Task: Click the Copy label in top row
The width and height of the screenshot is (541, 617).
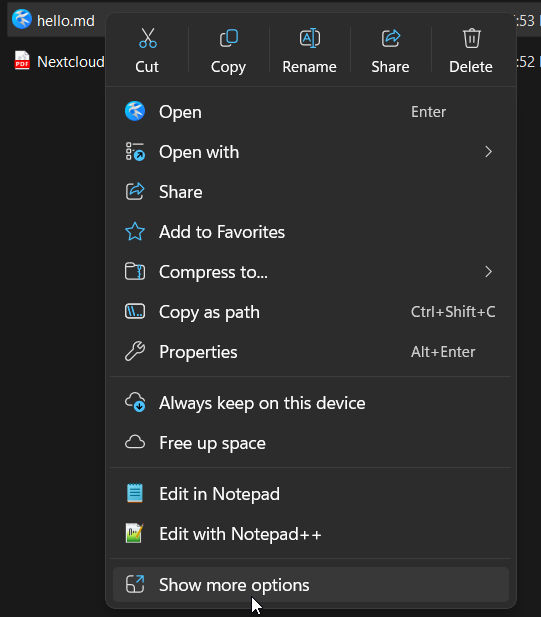Action: [x=228, y=67]
